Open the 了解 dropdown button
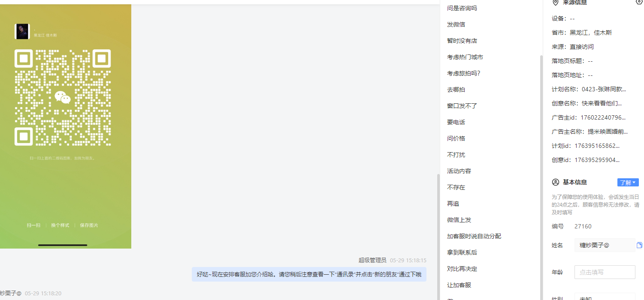The width and height of the screenshot is (644, 300). click(x=628, y=183)
